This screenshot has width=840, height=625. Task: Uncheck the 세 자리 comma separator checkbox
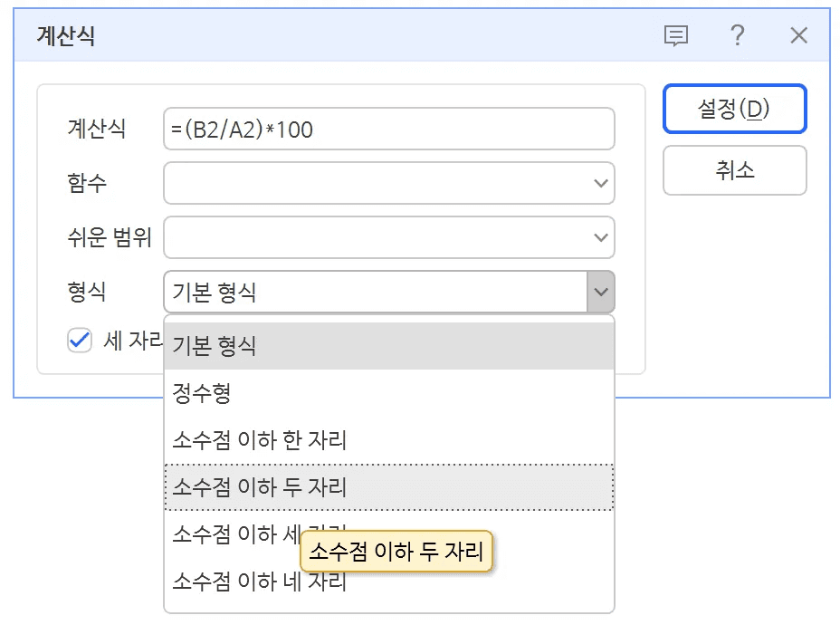(x=80, y=341)
